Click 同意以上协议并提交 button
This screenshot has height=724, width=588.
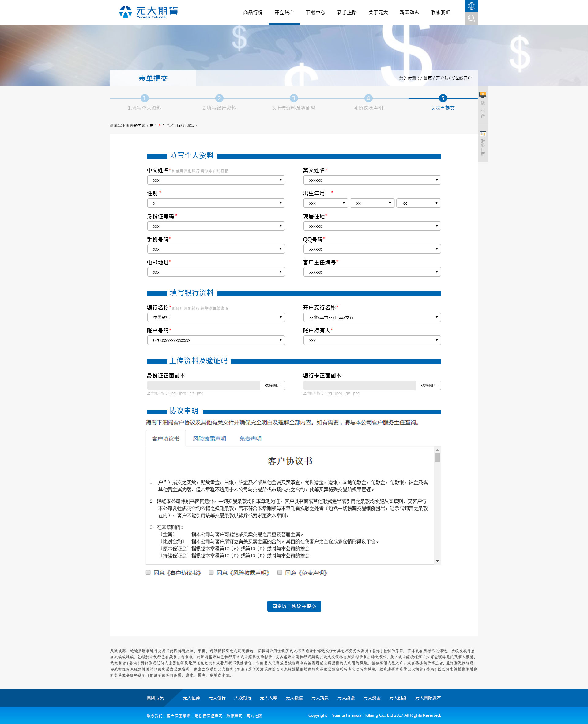point(294,606)
